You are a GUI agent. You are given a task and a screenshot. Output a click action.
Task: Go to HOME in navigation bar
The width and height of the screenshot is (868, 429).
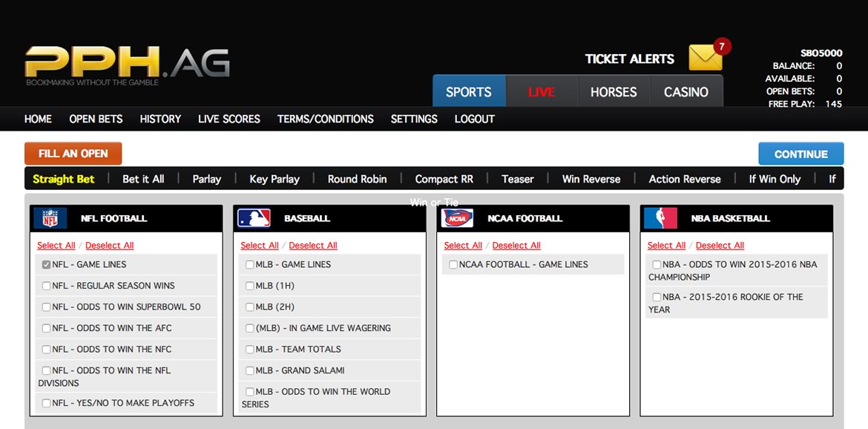click(38, 119)
